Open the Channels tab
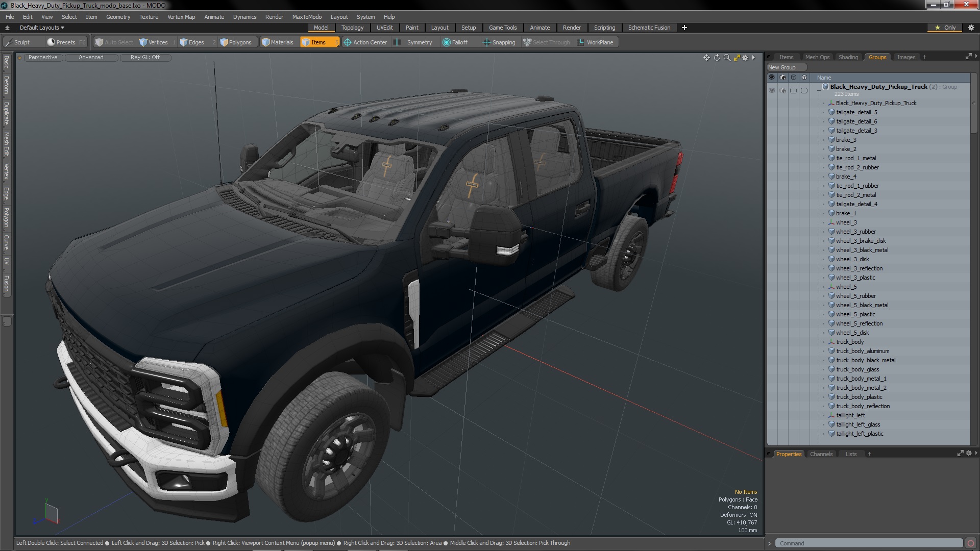 click(x=821, y=454)
